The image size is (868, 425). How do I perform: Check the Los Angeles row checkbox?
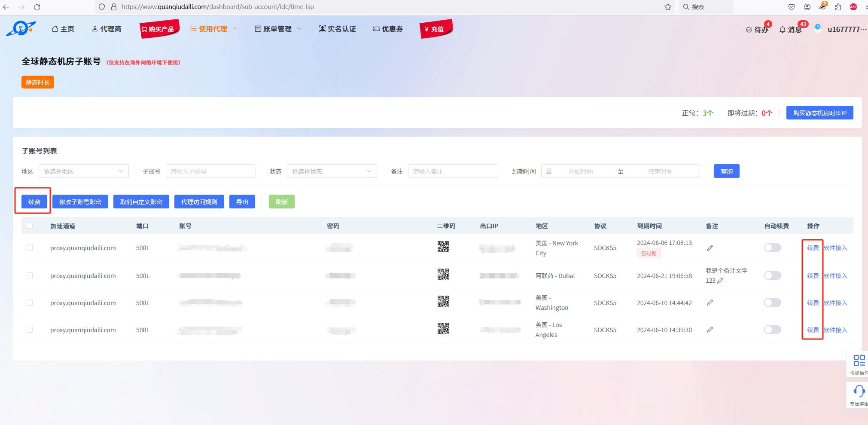[30, 330]
